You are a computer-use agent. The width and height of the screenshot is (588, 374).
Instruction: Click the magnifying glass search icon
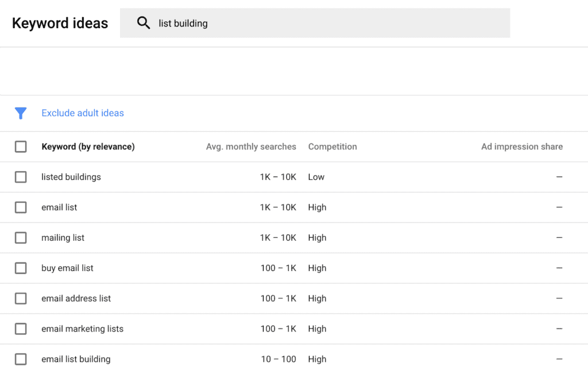click(143, 23)
